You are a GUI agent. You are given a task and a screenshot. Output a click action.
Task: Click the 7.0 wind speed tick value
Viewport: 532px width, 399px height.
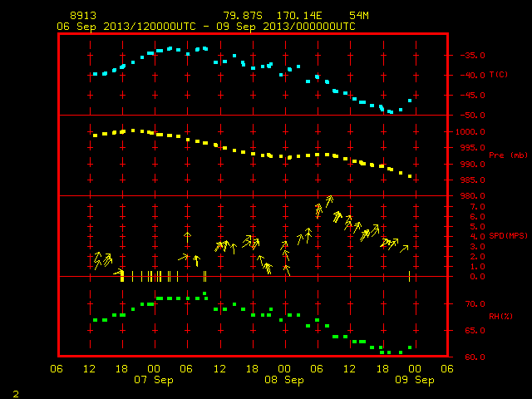click(x=477, y=207)
